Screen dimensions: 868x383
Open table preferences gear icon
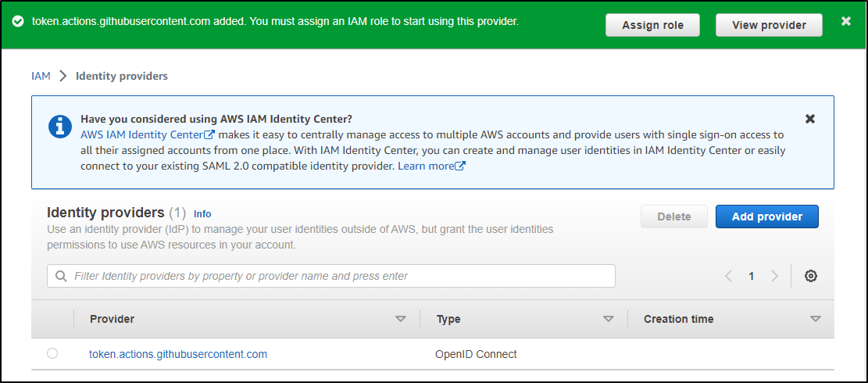pos(811,276)
